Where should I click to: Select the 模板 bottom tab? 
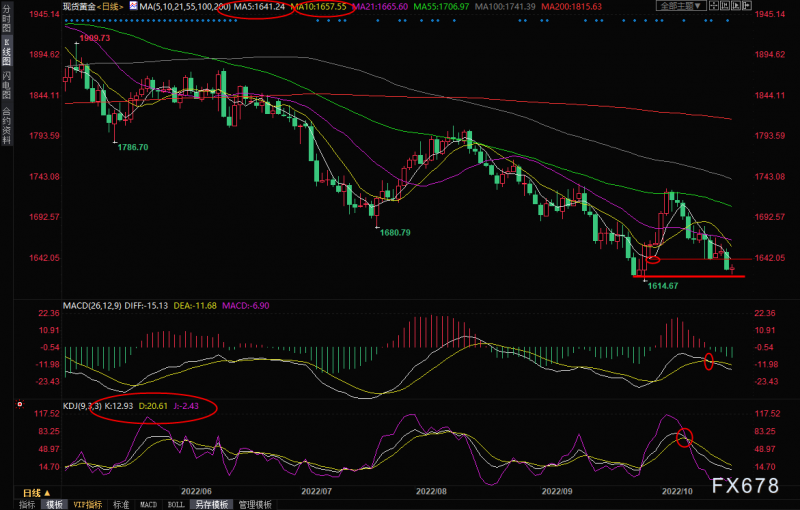tap(55, 504)
